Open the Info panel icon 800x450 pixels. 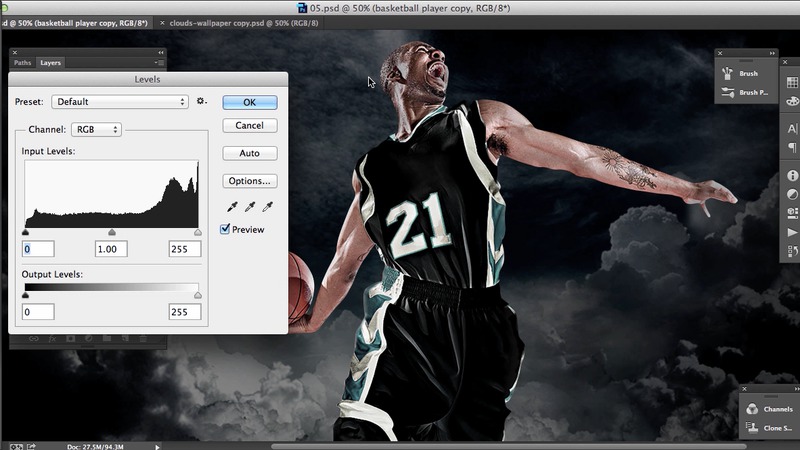792,176
